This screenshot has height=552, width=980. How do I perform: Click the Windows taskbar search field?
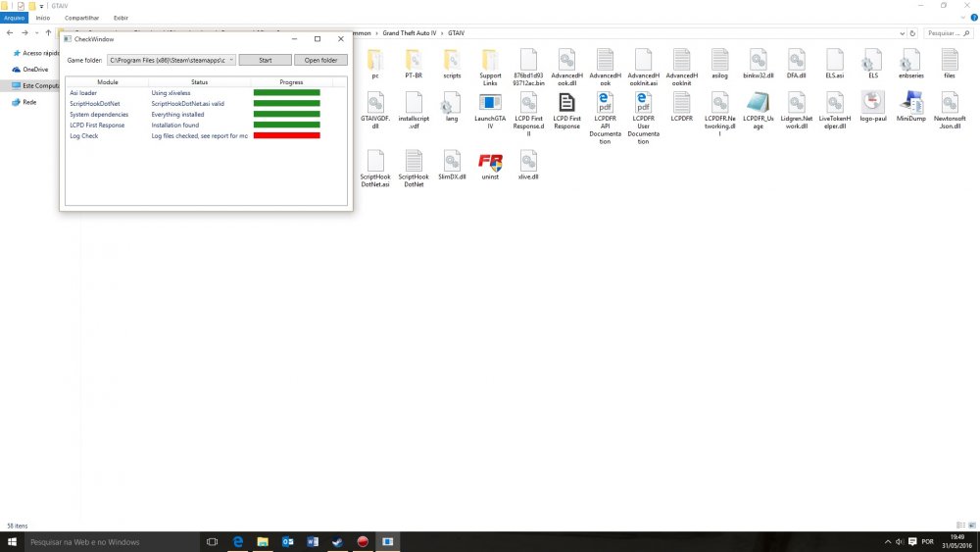112,542
